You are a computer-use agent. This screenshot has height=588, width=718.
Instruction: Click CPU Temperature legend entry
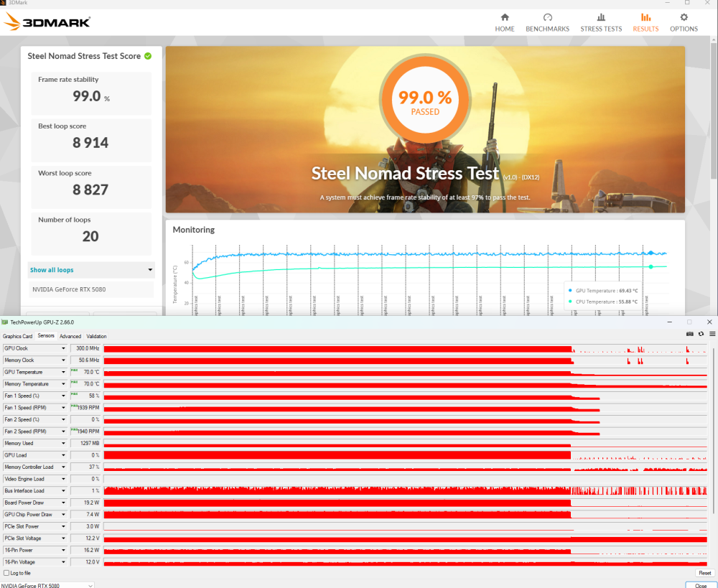pos(603,302)
